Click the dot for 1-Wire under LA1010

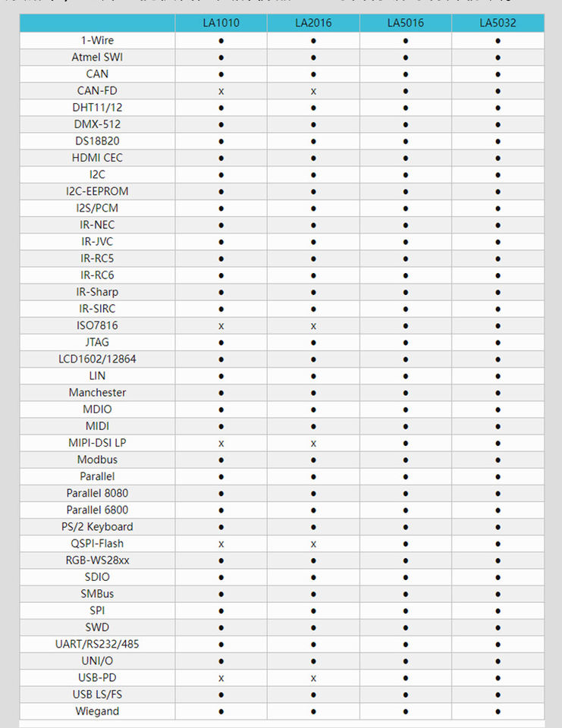[x=221, y=41]
